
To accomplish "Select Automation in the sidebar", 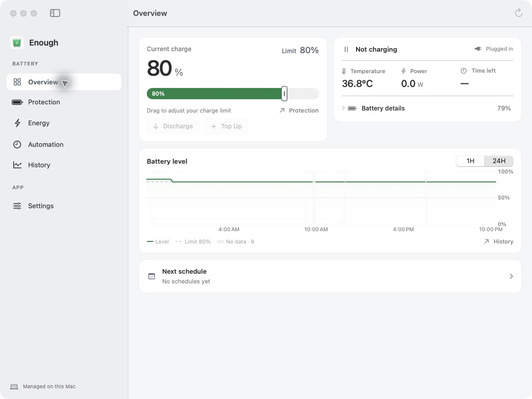I will (x=64, y=145).
